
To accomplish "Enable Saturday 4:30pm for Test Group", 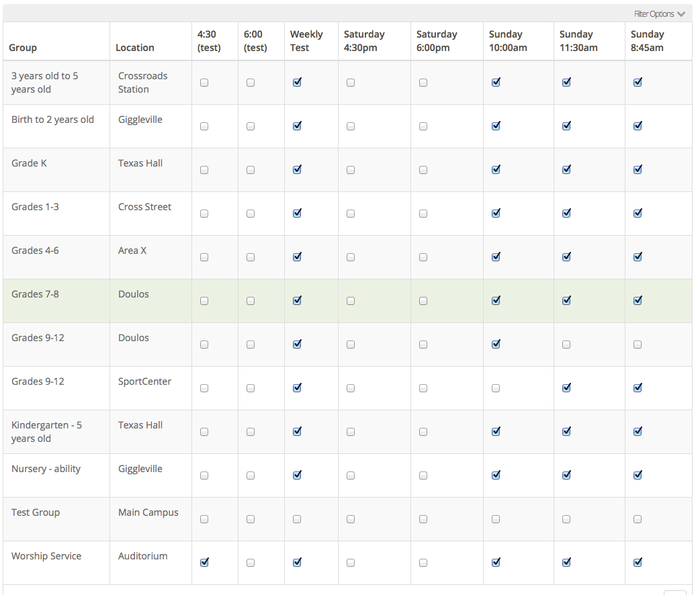I will click(x=350, y=518).
